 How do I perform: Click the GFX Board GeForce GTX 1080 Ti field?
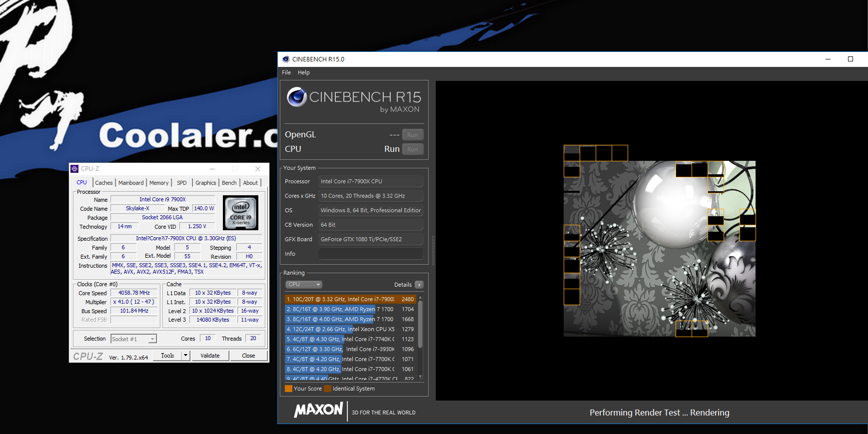coord(371,239)
